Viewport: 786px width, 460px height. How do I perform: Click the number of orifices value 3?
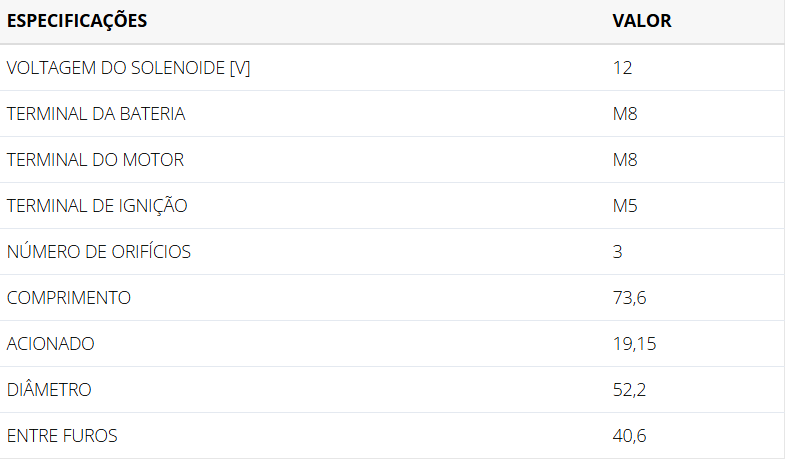click(618, 252)
